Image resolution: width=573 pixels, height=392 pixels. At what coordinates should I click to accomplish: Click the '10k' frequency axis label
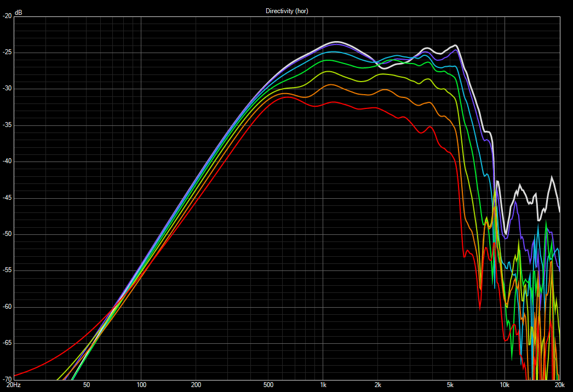click(x=505, y=385)
